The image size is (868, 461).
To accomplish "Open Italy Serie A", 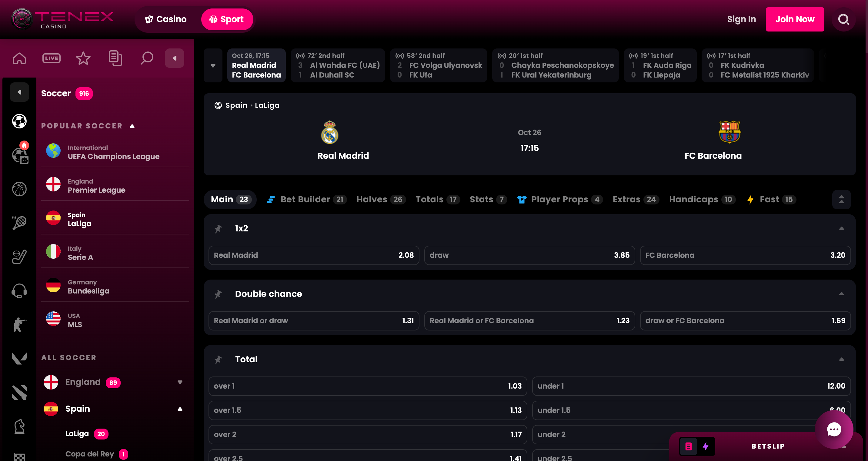I will pos(115,253).
